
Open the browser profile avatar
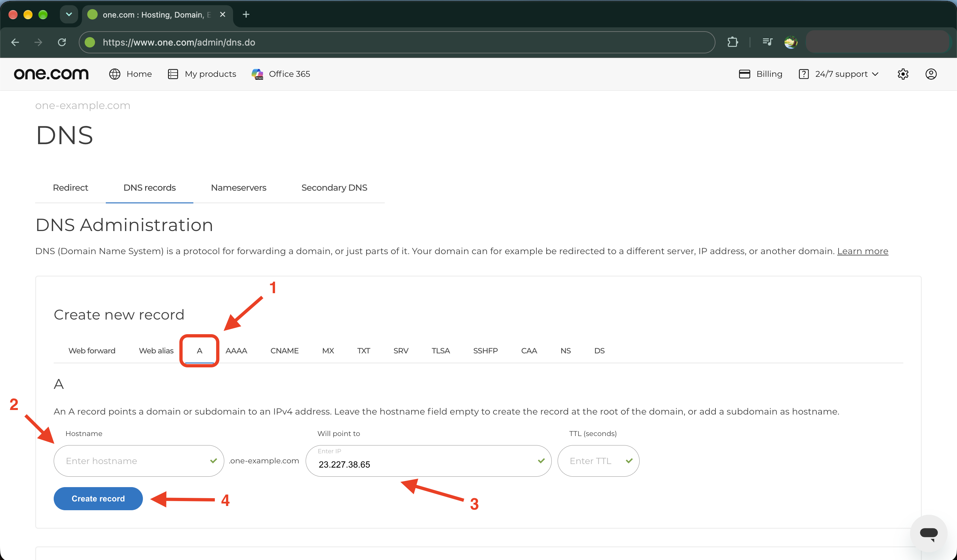(x=791, y=42)
